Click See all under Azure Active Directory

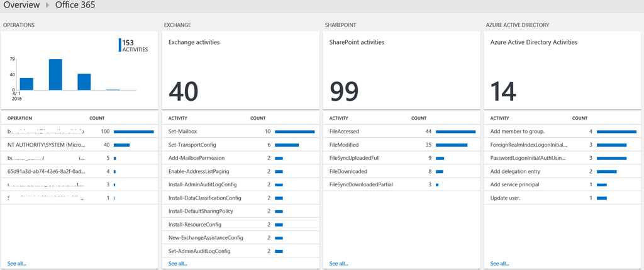tap(500, 263)
